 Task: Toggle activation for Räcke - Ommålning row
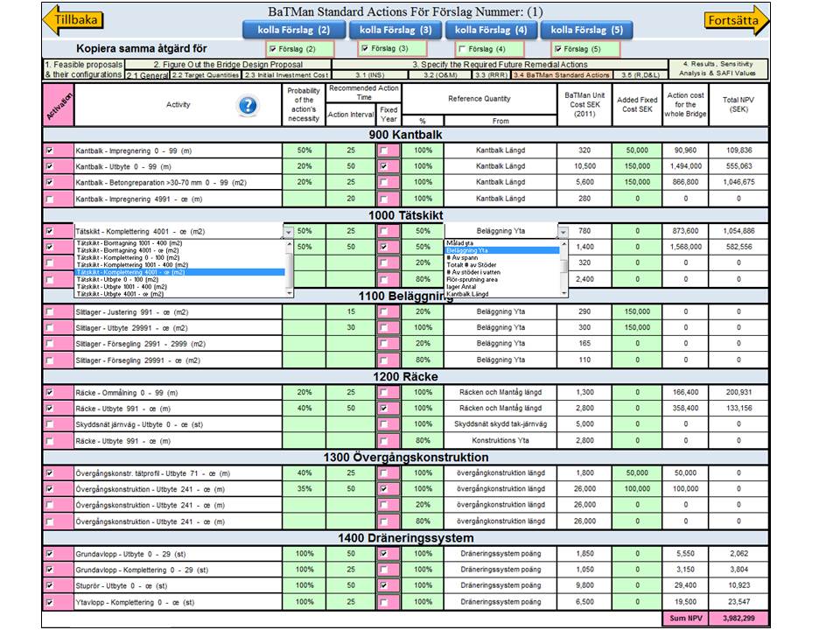[x=50, y=392]
